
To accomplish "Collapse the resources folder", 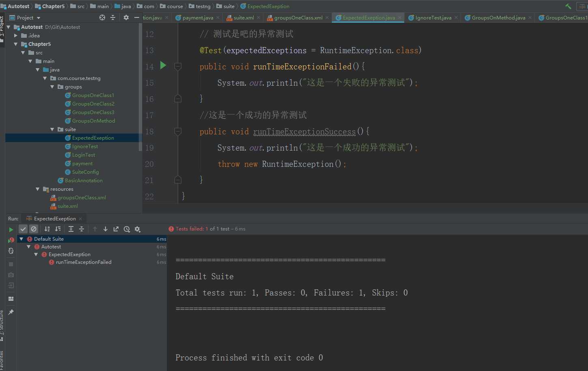I will point(38,189).
